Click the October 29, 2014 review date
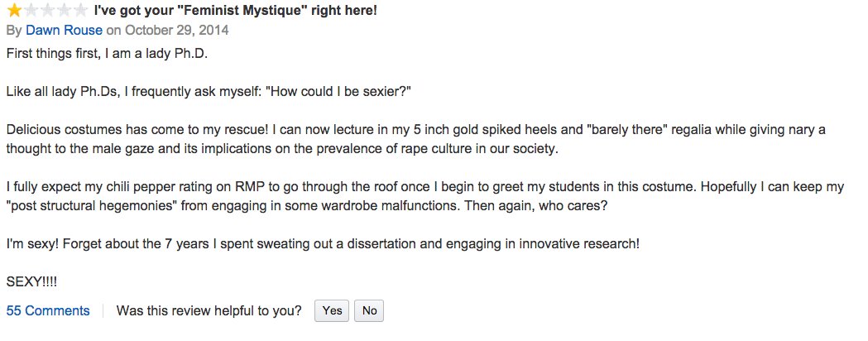This screenshot has width=868, height=341. (176, 30)
